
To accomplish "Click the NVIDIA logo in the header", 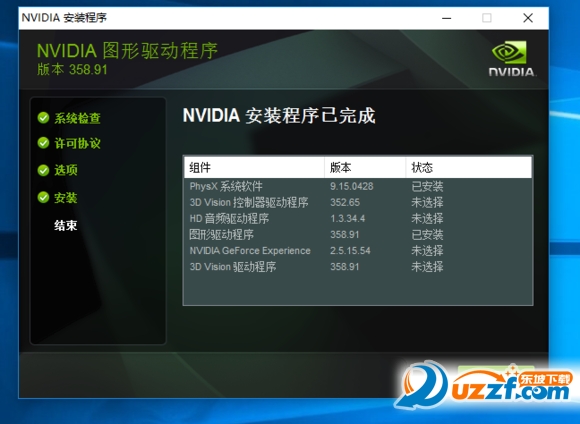I will (512, 58).
